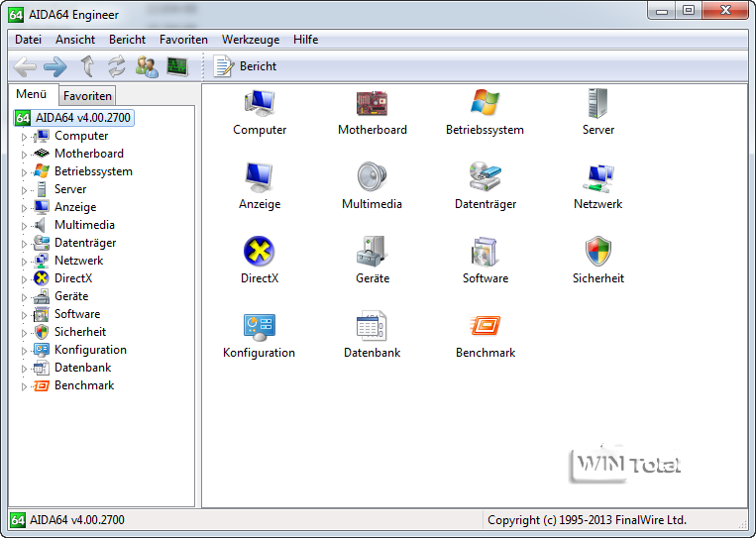Viewport: 756px width, 538px height.
Task: Open the Datei menu
Action: point(28,40)
